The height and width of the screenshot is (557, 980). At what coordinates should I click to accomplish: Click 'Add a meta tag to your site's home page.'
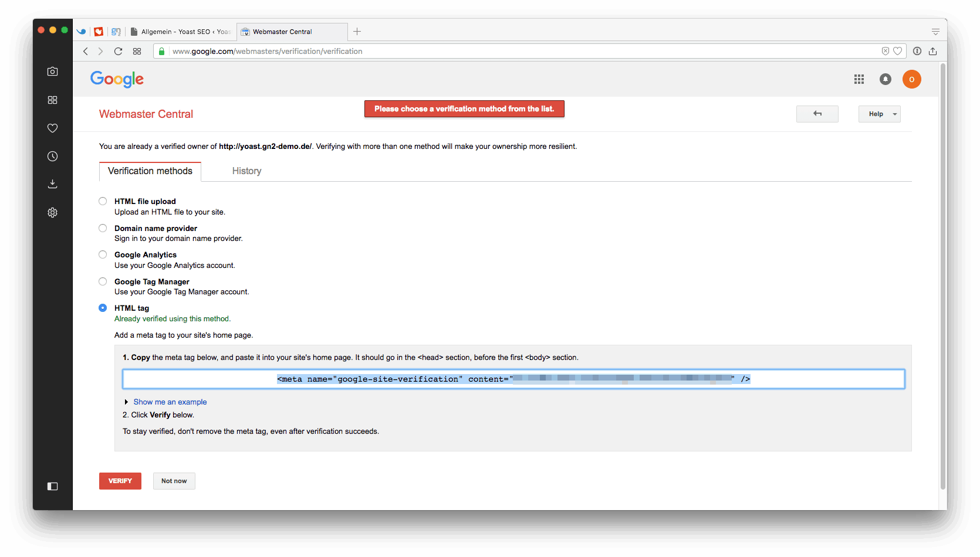(x=184, y=335)
